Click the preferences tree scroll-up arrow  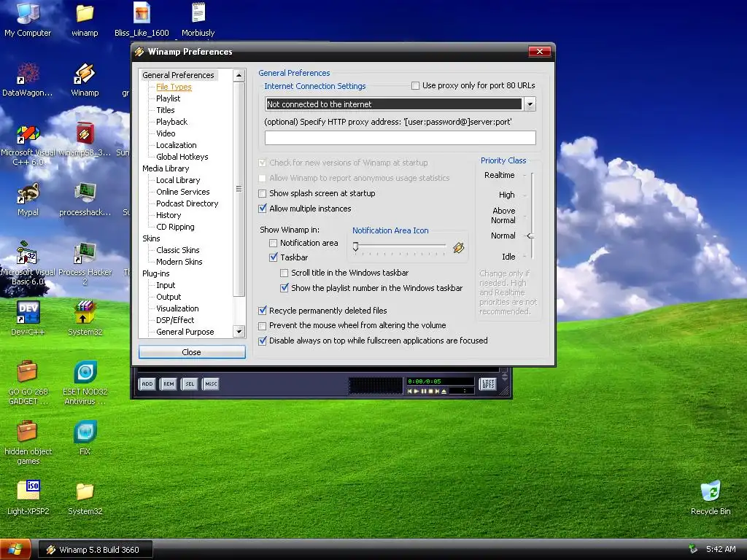(x=239, y=75)
